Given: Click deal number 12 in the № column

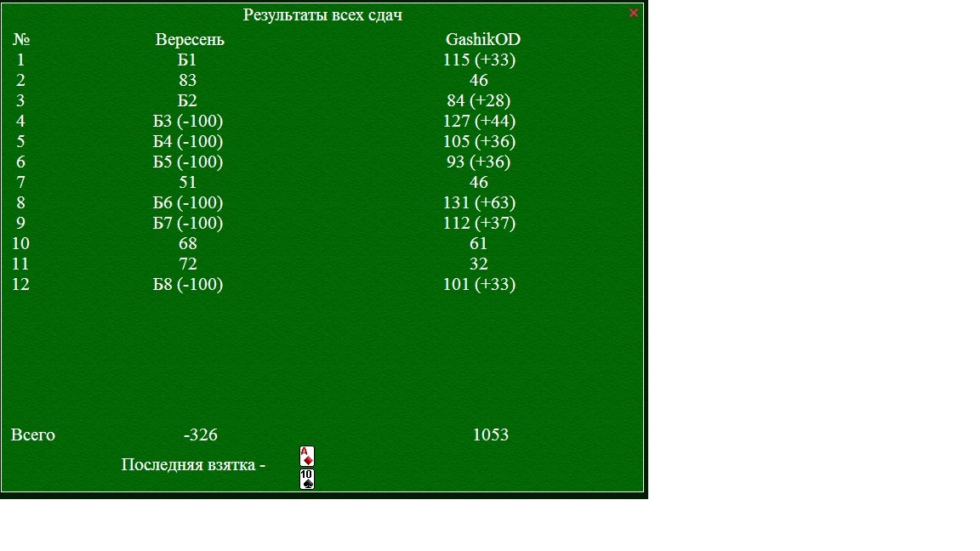Looking at the screenshot, I should (x=20, y=284).
